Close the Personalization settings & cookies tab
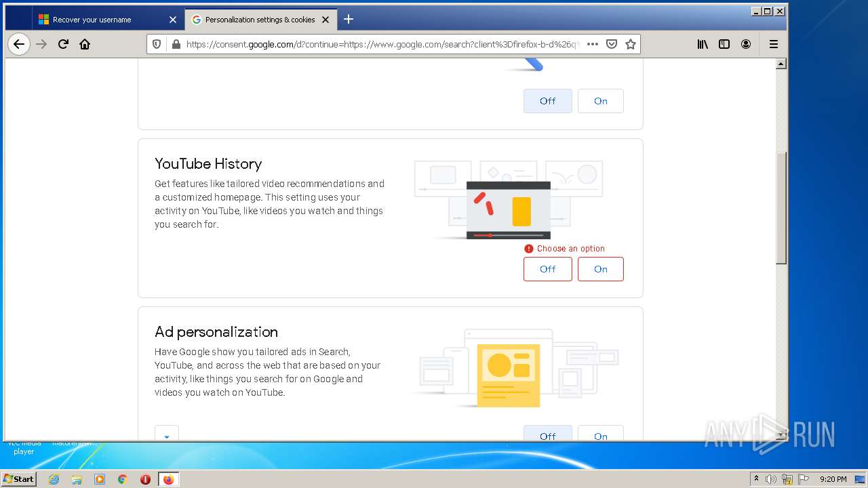Screen dimensions: 868x488 point(325,20)
